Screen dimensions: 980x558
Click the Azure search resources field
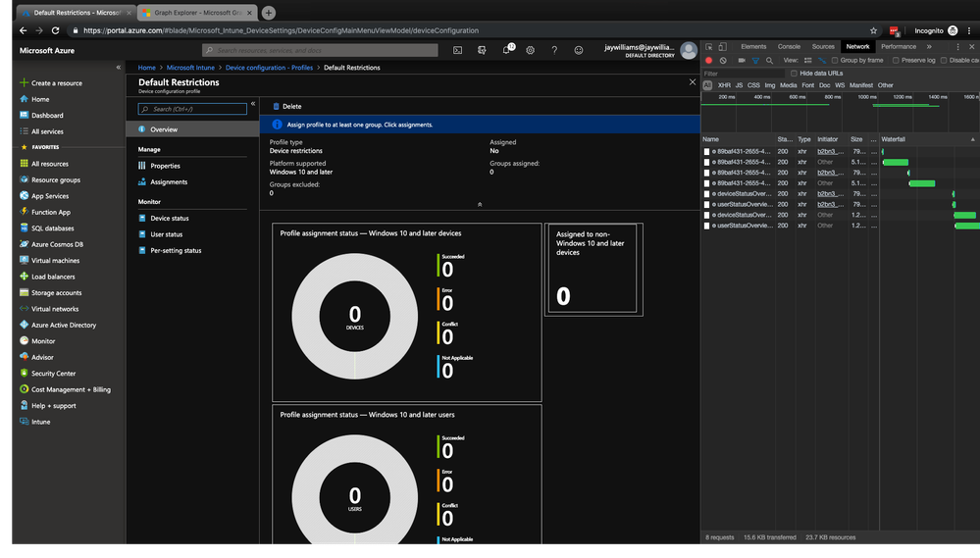click(320, 51)
